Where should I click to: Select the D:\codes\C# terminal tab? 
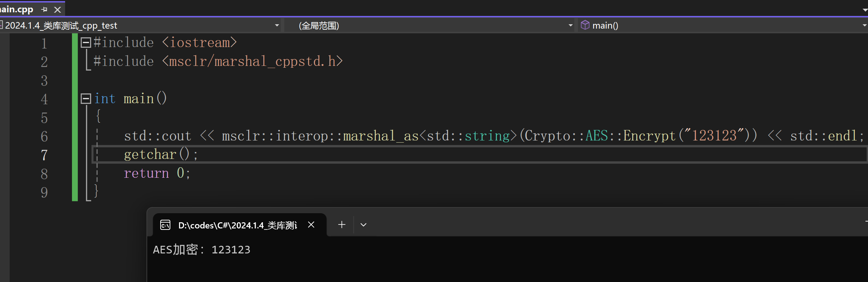pos(237,225)
